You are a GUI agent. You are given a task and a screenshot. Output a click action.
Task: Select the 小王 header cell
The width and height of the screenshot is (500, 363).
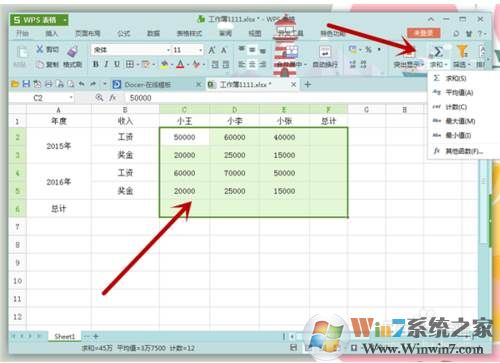pyautogui.click(x=184, y=121)
